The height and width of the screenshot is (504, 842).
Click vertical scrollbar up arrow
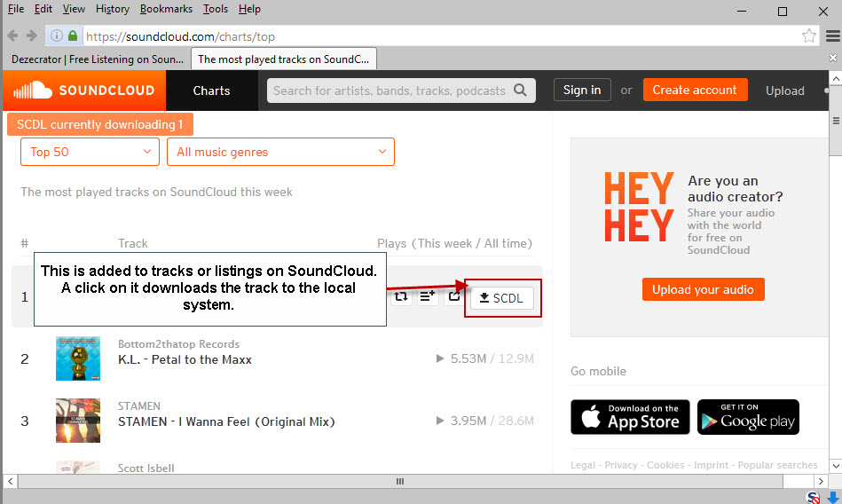tap(836, 78)
